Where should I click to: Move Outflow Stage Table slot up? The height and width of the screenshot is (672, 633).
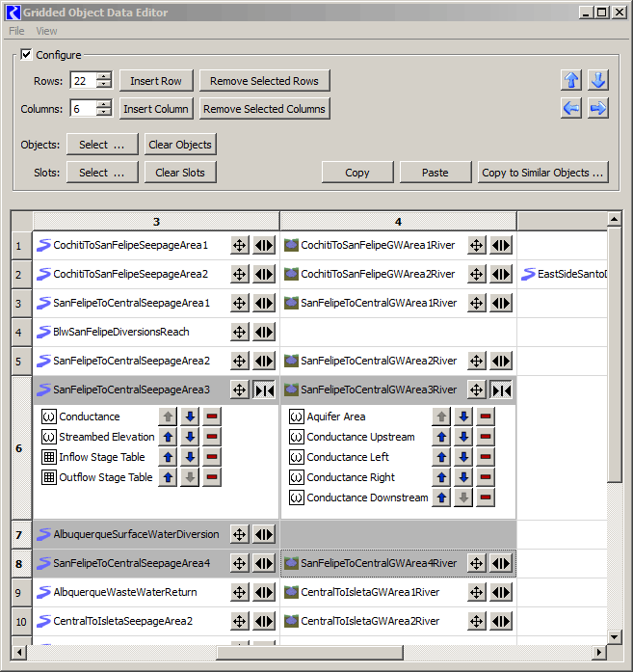pos(168,477)
